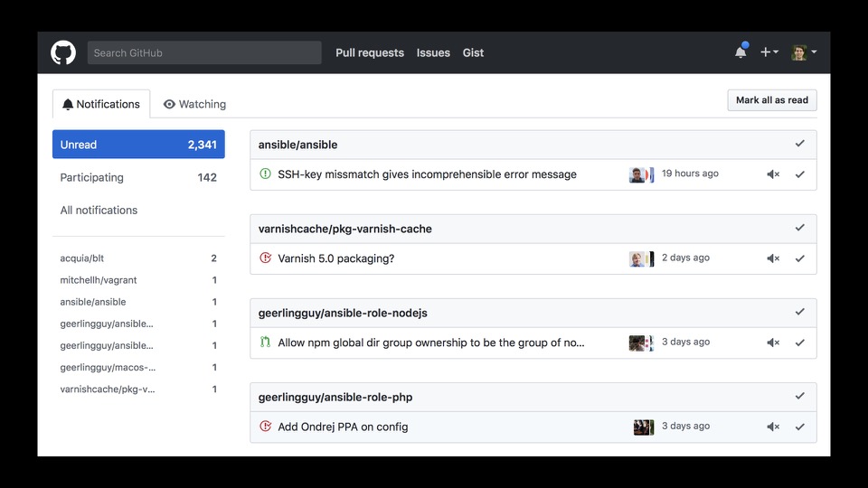Mark all ansible/ansible notifications as read
Viewport: 868px width, 488px height.
tap(799, 144)
